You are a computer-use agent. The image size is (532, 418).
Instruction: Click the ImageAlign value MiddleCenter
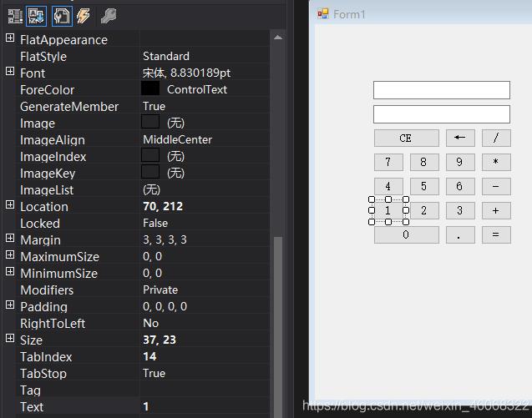coord(177,139)
